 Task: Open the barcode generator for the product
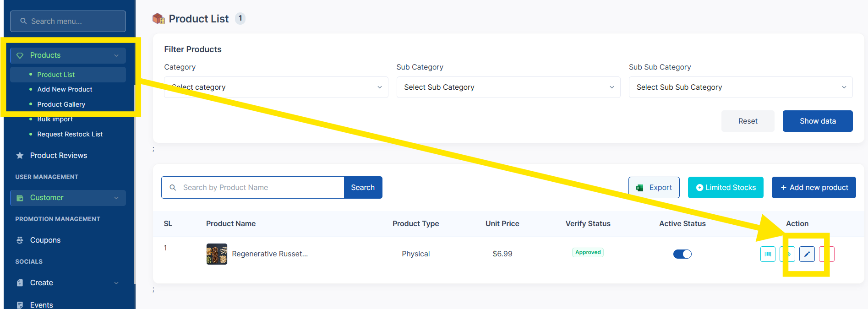(x=768, y=254)
